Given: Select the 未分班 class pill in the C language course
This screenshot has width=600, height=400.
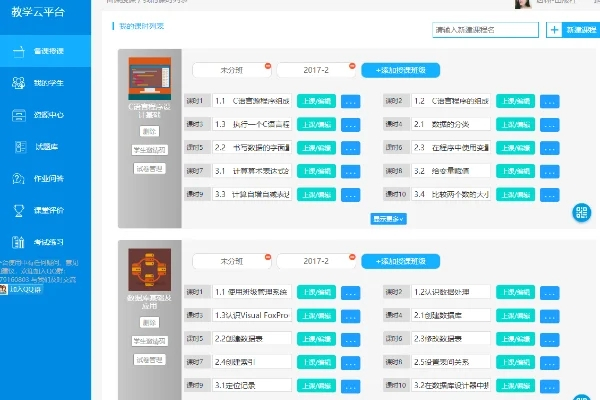Looking at the screenshot, I should coord(232,70).
